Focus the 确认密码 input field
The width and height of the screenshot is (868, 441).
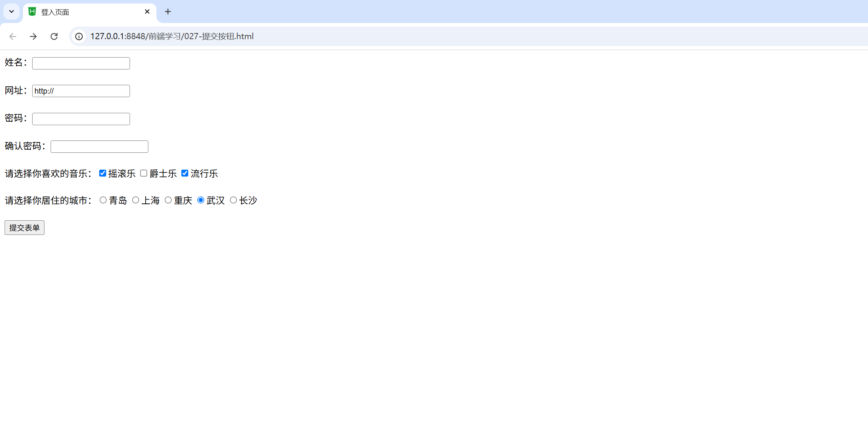99,147
